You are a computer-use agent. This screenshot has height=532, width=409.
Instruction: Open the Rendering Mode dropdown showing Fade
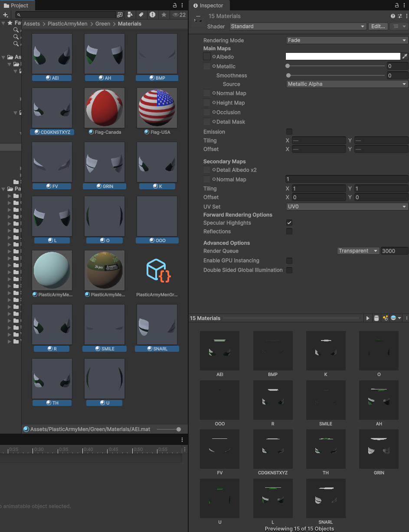tap(347, 40)
